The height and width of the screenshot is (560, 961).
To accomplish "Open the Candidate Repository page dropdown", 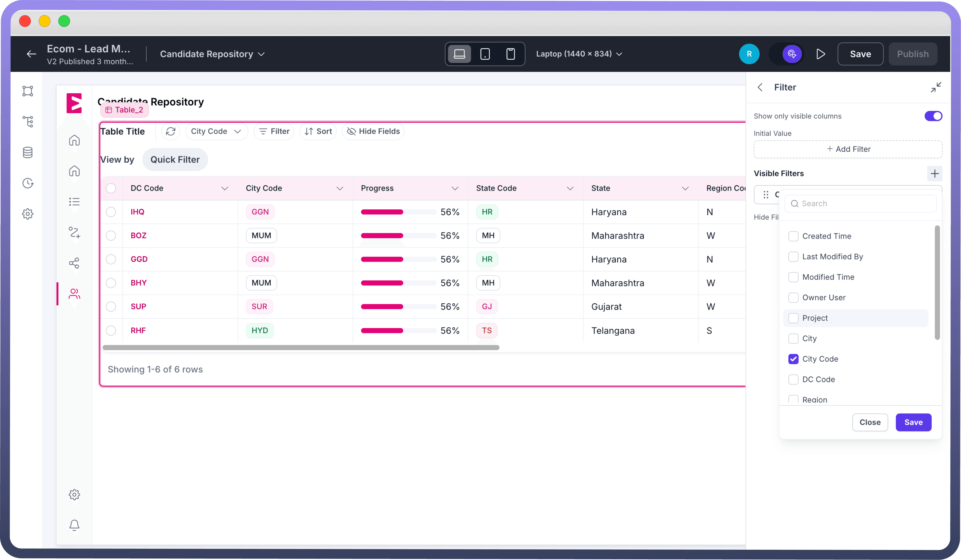I will coord(212,54).
